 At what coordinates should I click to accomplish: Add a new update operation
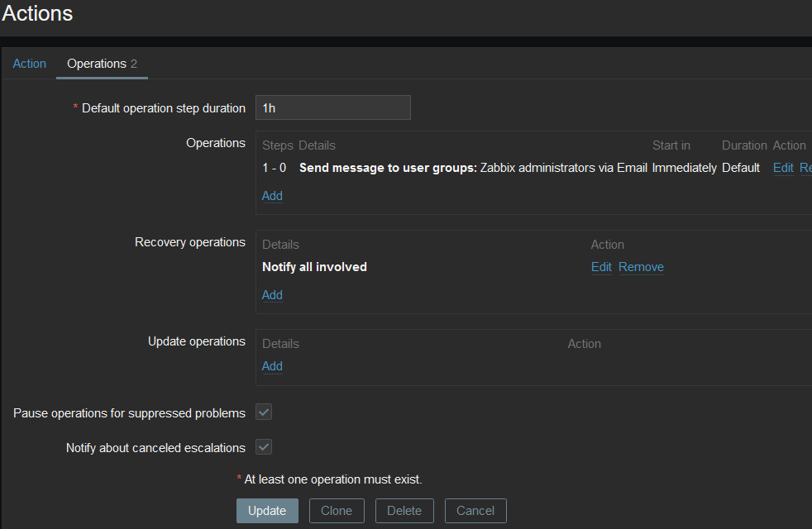coord(272,366)
